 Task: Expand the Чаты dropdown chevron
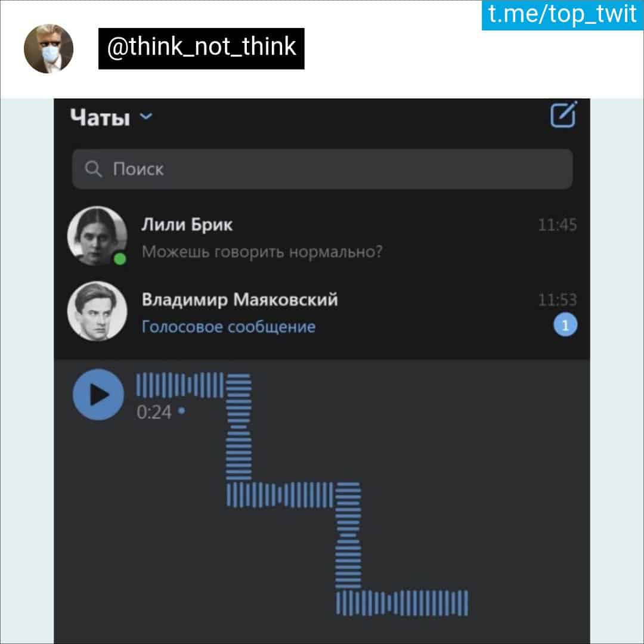[146, 117]
